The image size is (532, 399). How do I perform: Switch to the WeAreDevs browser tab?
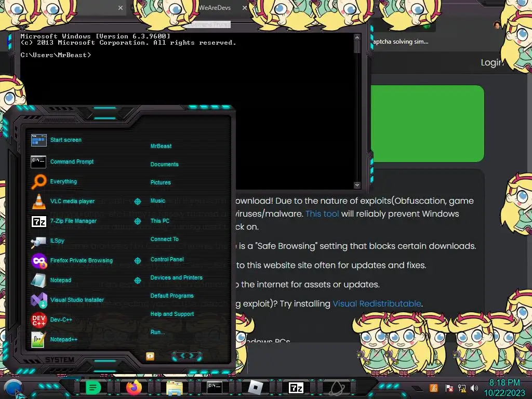click(x=215, y=7)
